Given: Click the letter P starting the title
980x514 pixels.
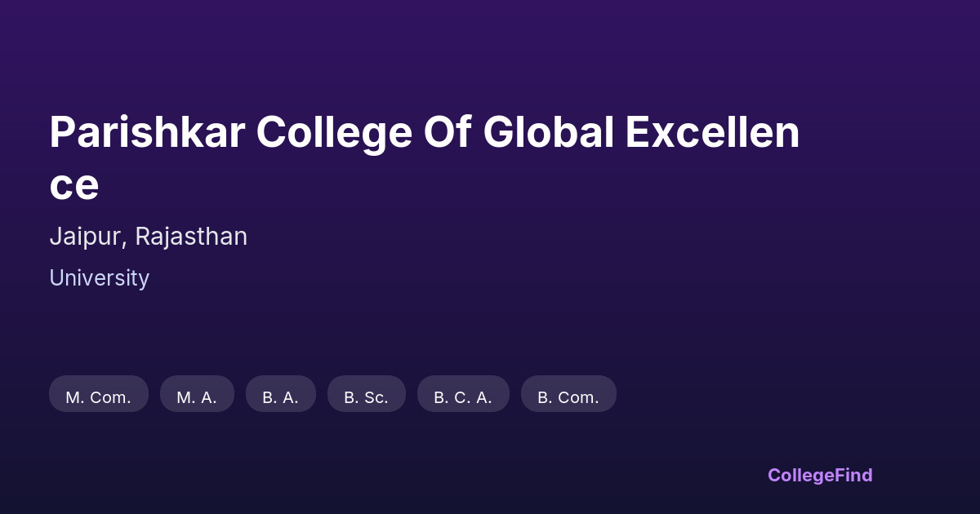Looking at the screenshot, I should click(x=61, y=132).
